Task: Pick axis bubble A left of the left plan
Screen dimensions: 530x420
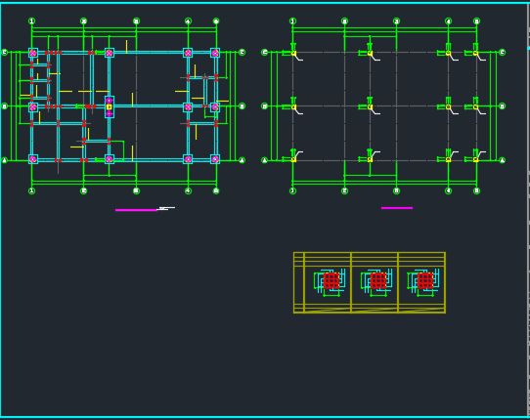Action: (4, 160)
